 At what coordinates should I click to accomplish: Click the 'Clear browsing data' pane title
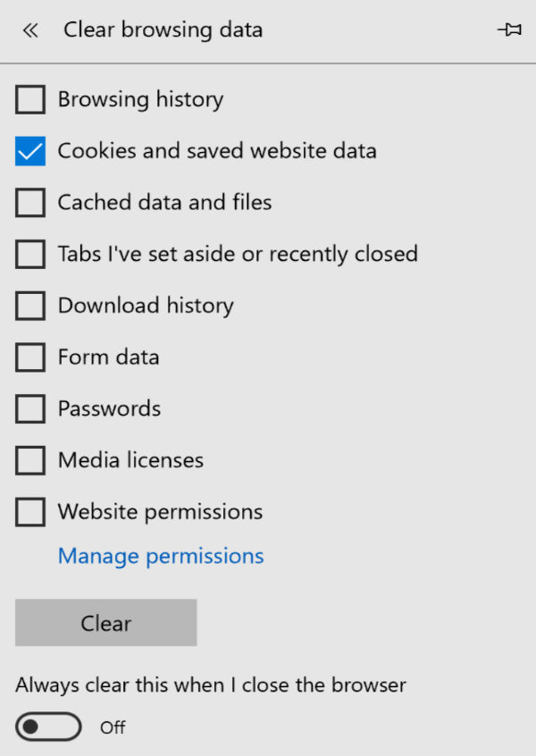(x=163, y=30)
